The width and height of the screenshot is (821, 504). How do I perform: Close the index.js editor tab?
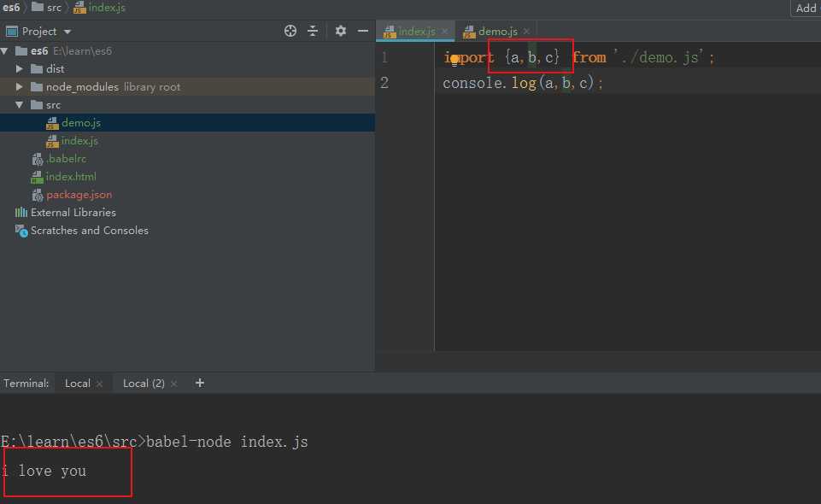tap(444, 32)
